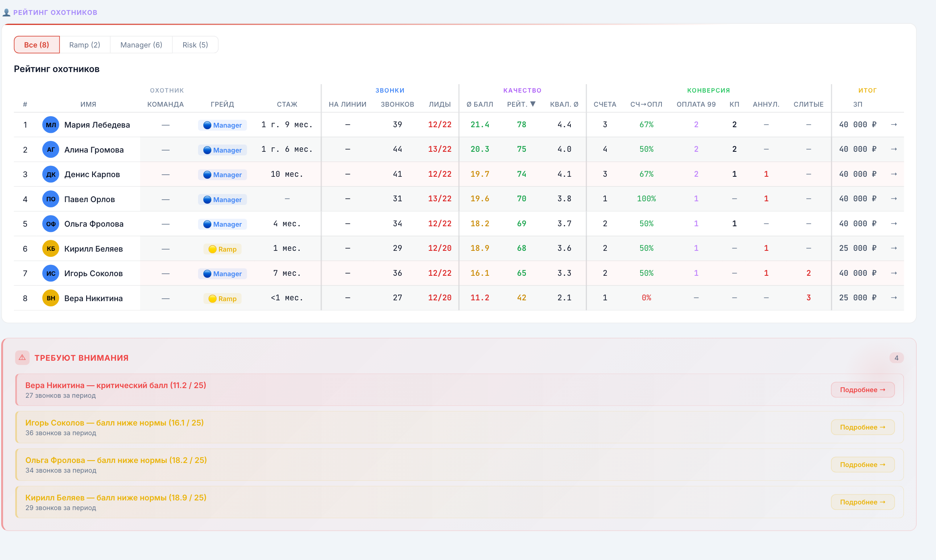Click the 11.2 score in Вера Никитина row
The height and width of the screenshot is (560, 936).
(x=480, y=298)
